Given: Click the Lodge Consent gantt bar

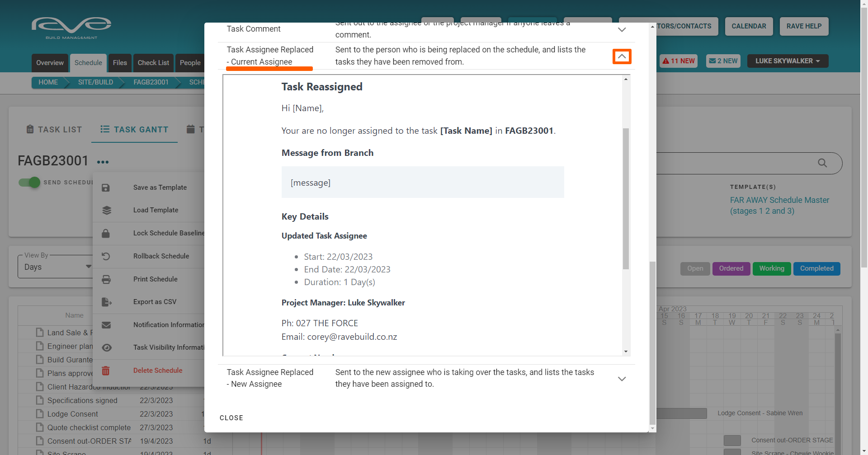Looking at the screenshot, I should pos(682,413).
